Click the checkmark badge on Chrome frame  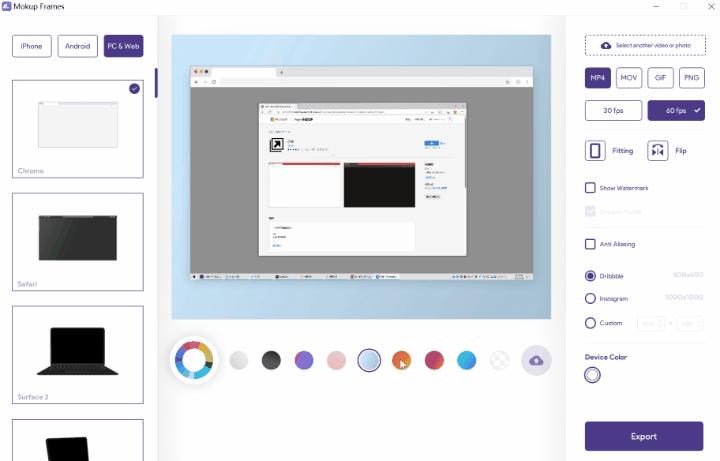click(134, 89)
